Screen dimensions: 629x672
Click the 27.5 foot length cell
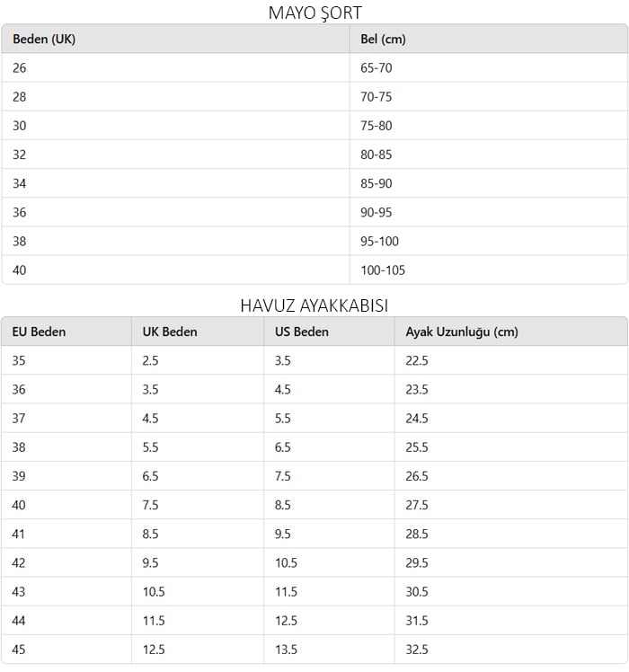417,505
